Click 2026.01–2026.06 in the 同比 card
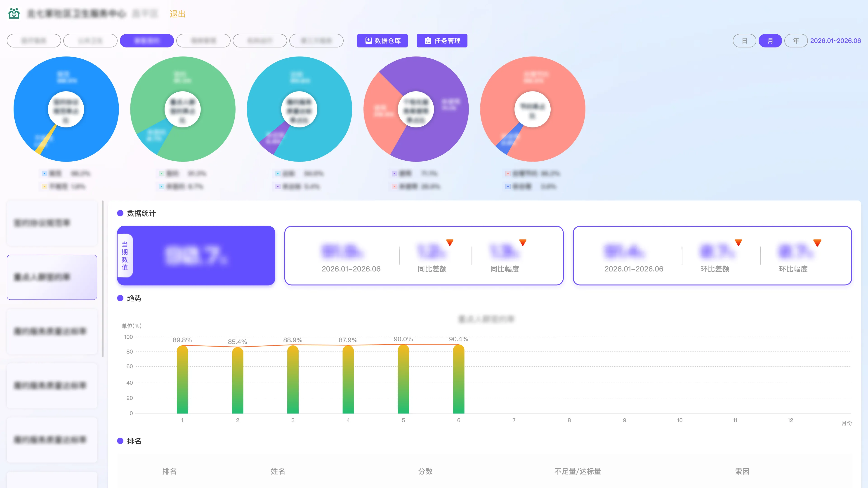The width and height of the screenshot is (868, 488). [351, 269]
